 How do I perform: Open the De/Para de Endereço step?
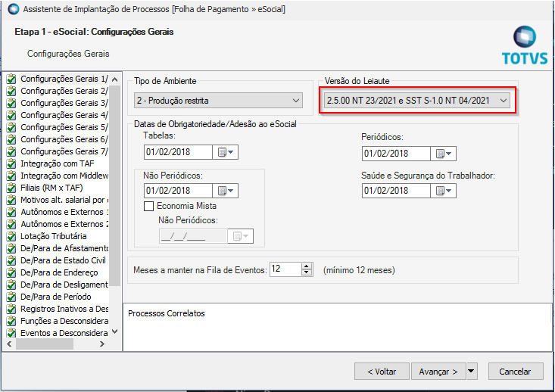point(59,272)
